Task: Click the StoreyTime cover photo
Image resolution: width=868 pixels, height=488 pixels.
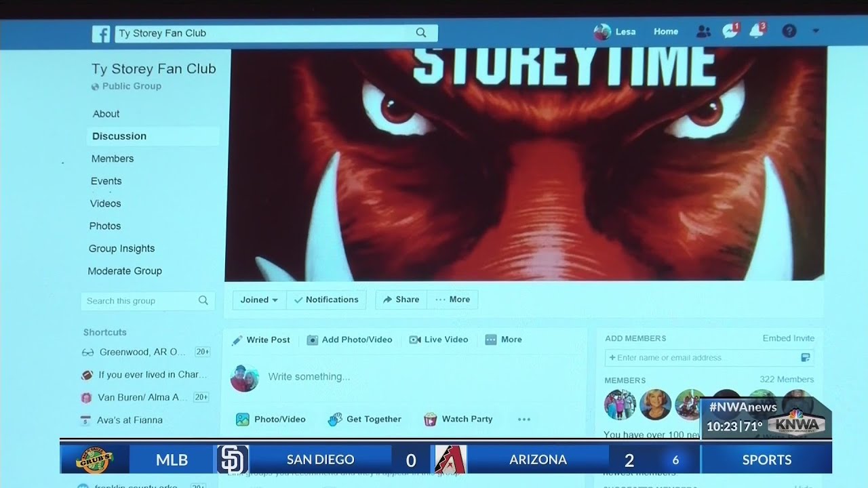Action: [526, 163]
